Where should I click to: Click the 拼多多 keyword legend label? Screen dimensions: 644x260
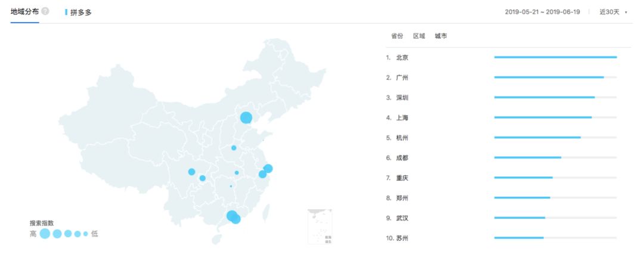pyautogui.click(x=81, y=13)
